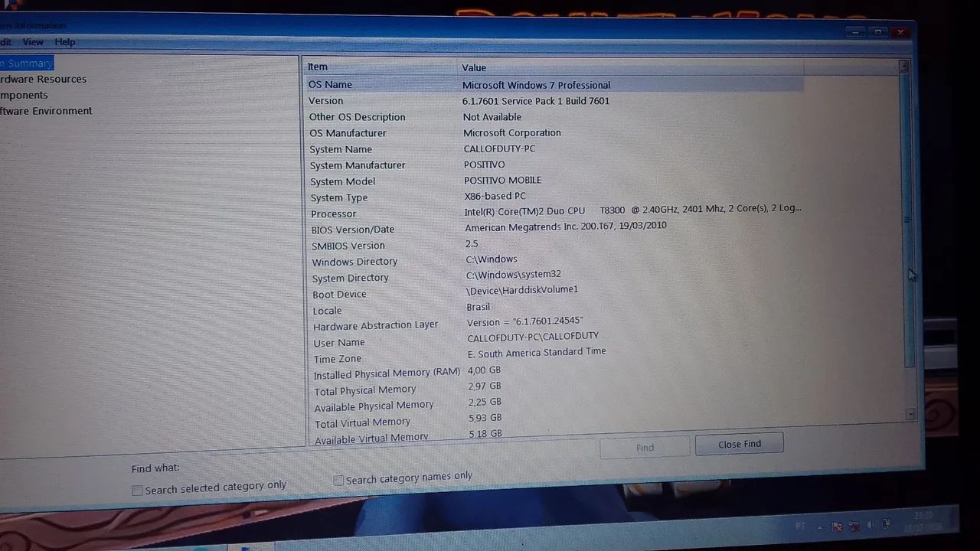
Task: Open the taskbar clock
Action: coord(922,522)
